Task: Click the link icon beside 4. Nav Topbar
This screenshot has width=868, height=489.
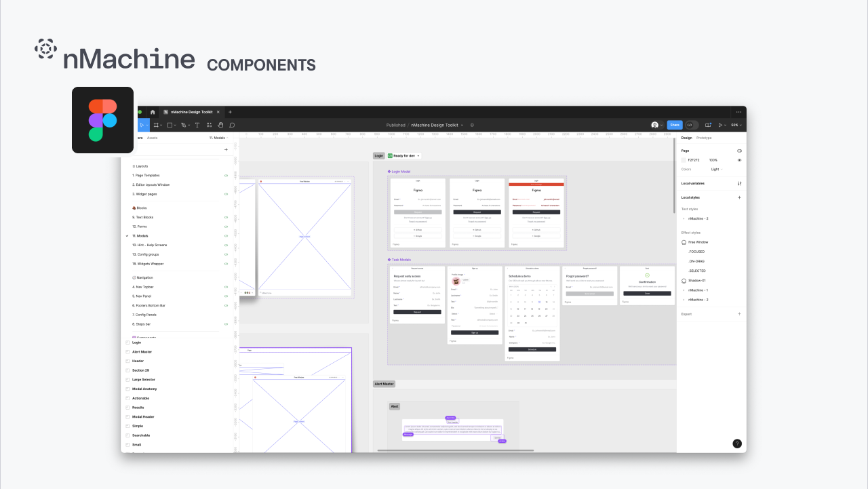Action: click(x=226, y=287)
